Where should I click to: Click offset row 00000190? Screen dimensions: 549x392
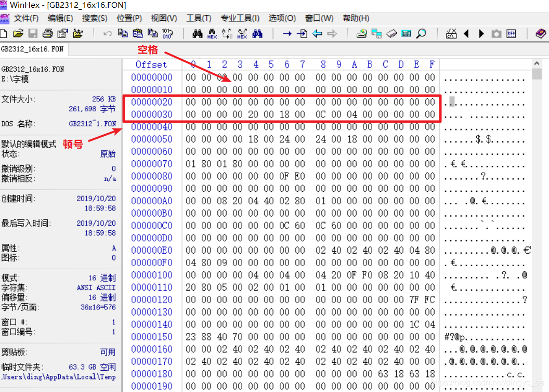point(152,386)
